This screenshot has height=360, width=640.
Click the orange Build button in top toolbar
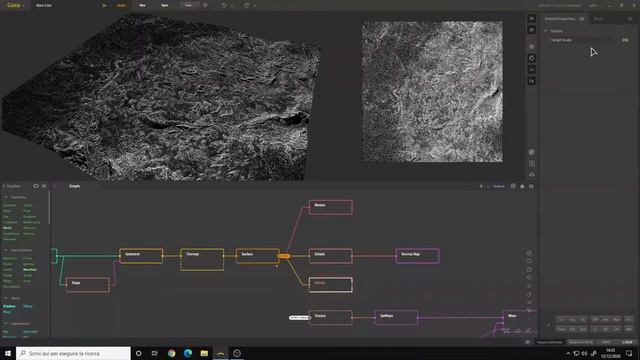click(121, 5)
